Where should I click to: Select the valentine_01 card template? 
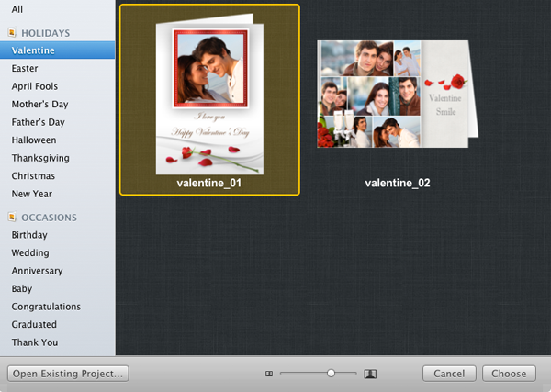point(209,99)
